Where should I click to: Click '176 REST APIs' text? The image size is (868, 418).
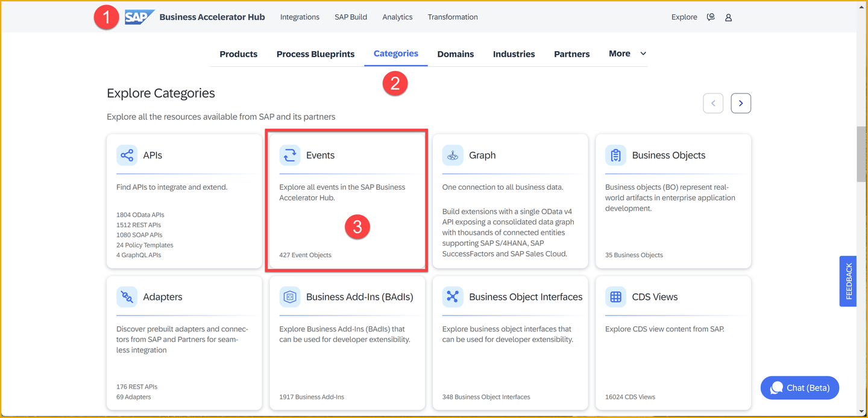[x=137, y=387]
